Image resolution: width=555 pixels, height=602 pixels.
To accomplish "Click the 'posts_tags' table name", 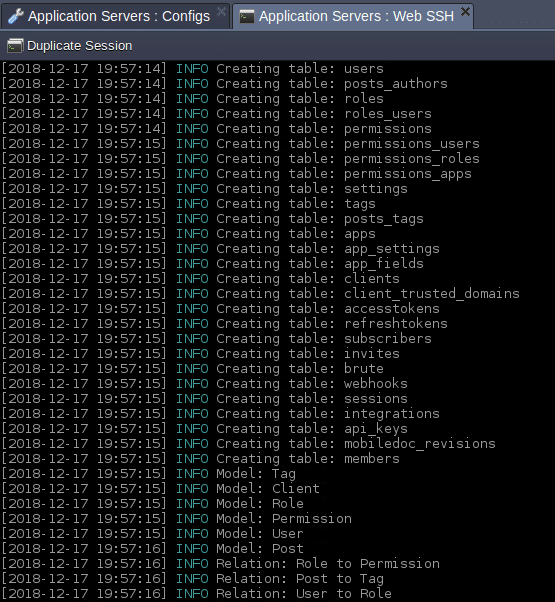I will pos(384,219).
